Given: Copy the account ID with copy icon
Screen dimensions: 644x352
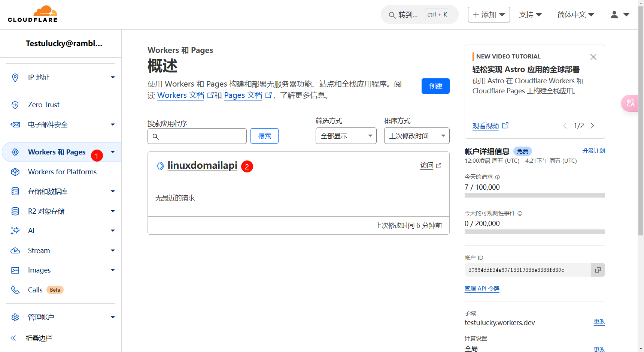Looking at the screenshot, I should (x=598, y=270).
